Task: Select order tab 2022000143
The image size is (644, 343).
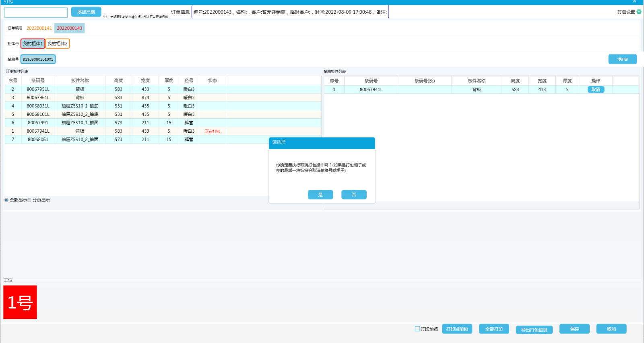Action: point(69,28)
